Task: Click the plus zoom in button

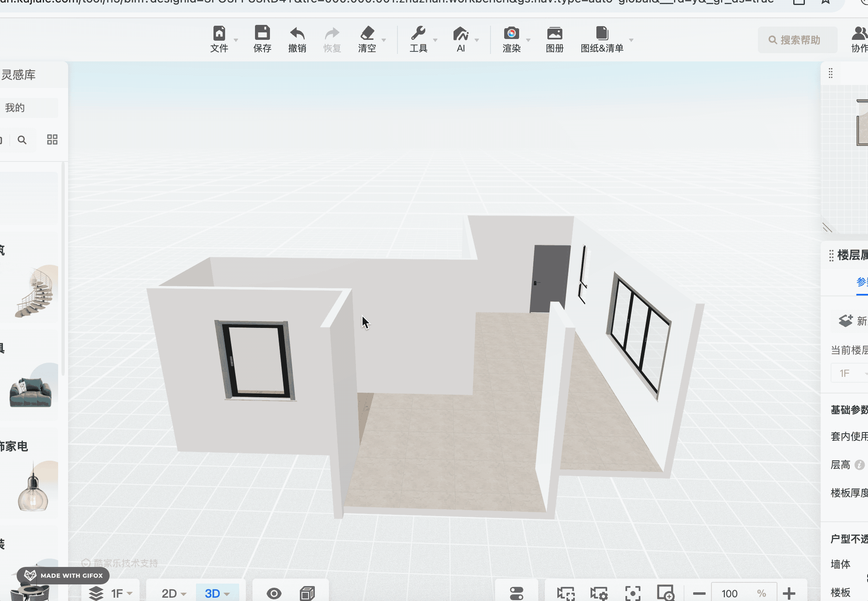Action: [789, 594]
